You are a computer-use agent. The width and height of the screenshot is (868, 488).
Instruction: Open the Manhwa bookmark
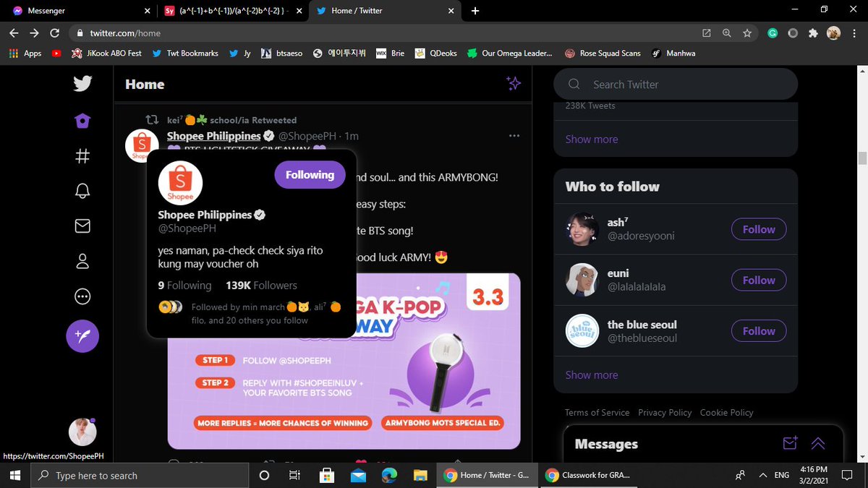click(673, 53)
